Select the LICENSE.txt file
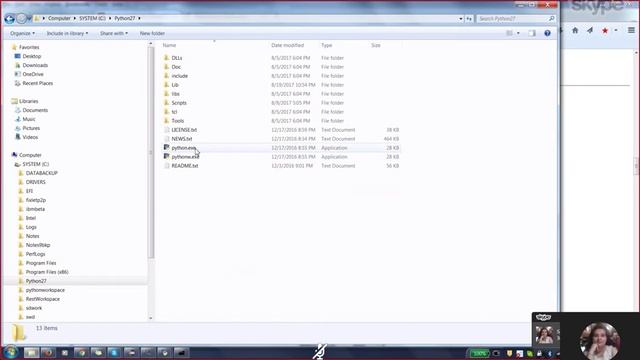The width and height of the screenshot is (640, 360). [184, 130]
